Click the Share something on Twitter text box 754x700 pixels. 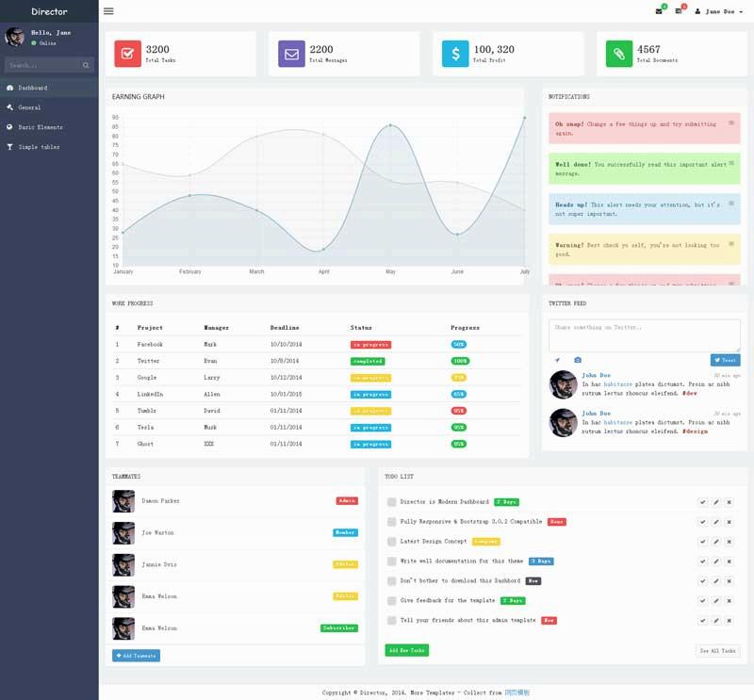[644, 334]
